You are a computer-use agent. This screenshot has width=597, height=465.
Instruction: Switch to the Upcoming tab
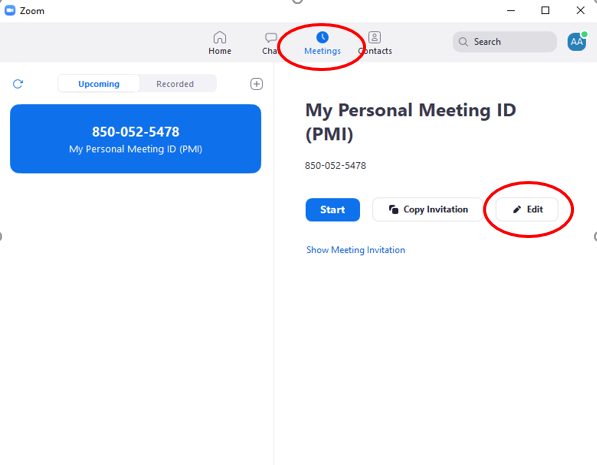(99, 84)
